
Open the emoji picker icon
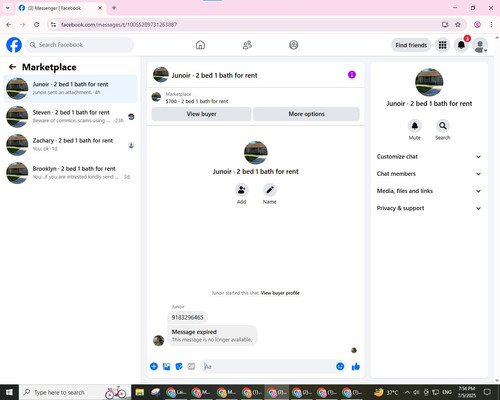(x=340, y=367)
